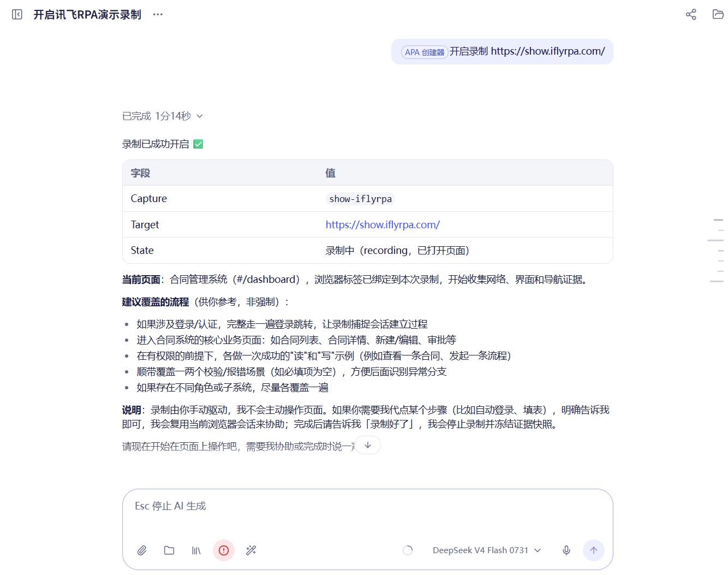This screenshot has height=575, width=728.
Task: Click the red exclamation alert icon
Action: coord(224,550)
